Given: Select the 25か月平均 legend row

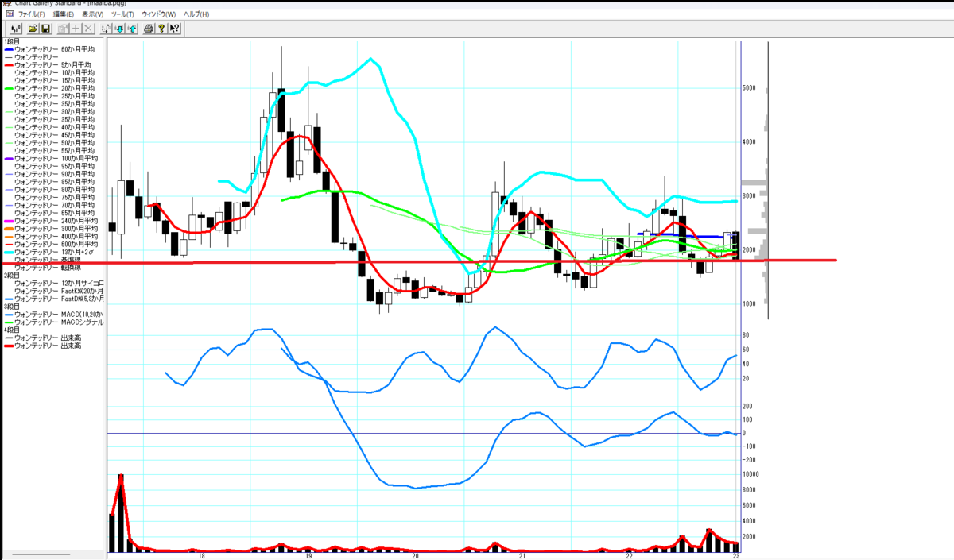Looking at the screenshot, I should point(53,96).
